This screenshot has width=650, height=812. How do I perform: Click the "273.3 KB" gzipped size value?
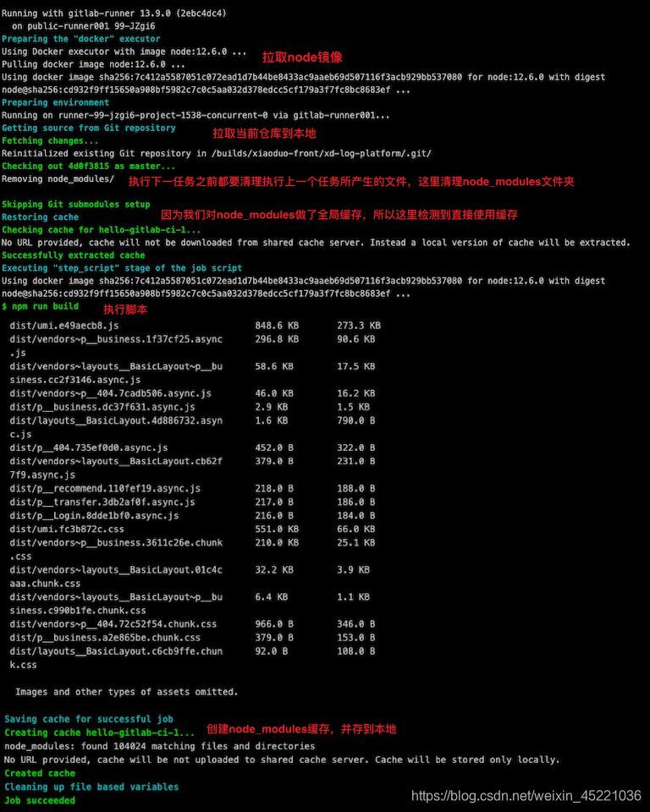pyautogui.click(x=359, y=326)
